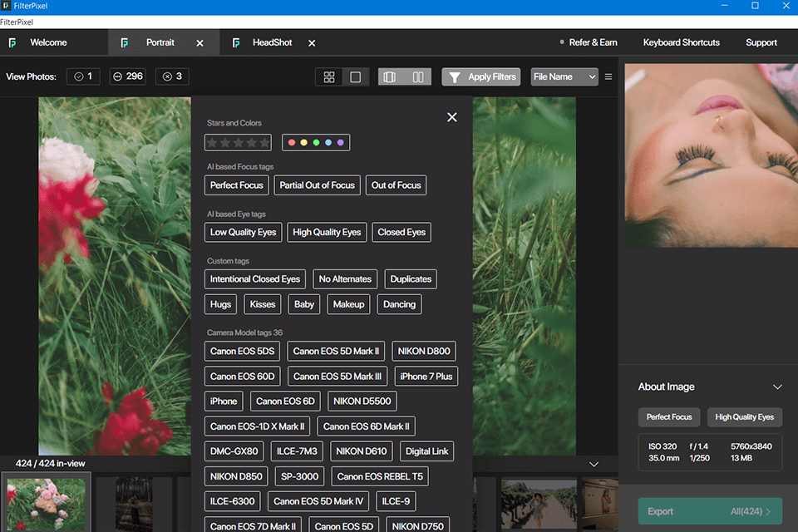The image size is (798, 532).
Task: Select first thumbnail with flowers portrait
Action: [x=47, y=503]
